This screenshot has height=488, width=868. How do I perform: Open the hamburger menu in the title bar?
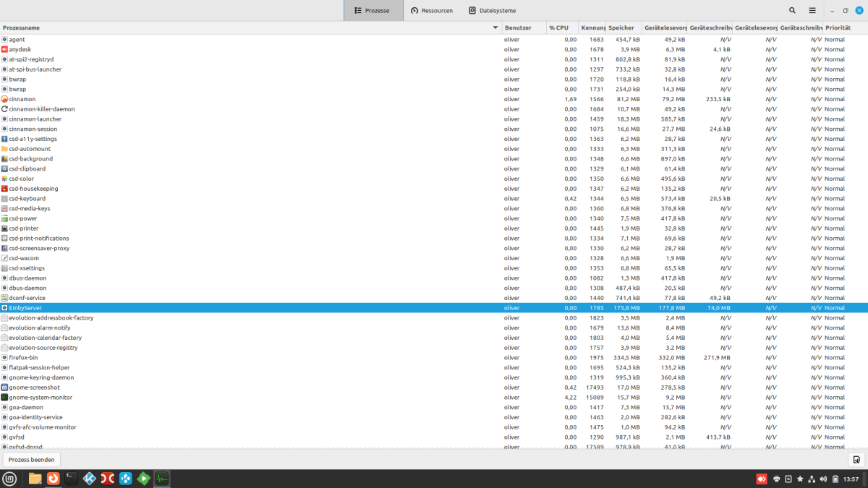[x=812, y=10]
